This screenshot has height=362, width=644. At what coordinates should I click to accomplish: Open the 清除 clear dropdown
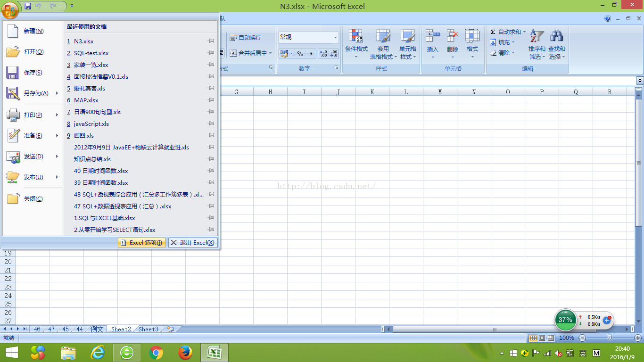[503, 53]
